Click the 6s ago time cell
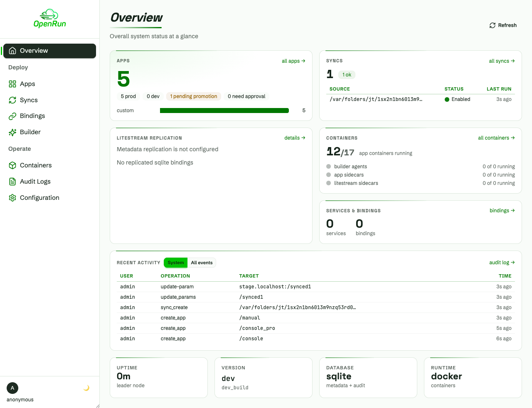This screenshot has height=408, width=532. point(504,339)
